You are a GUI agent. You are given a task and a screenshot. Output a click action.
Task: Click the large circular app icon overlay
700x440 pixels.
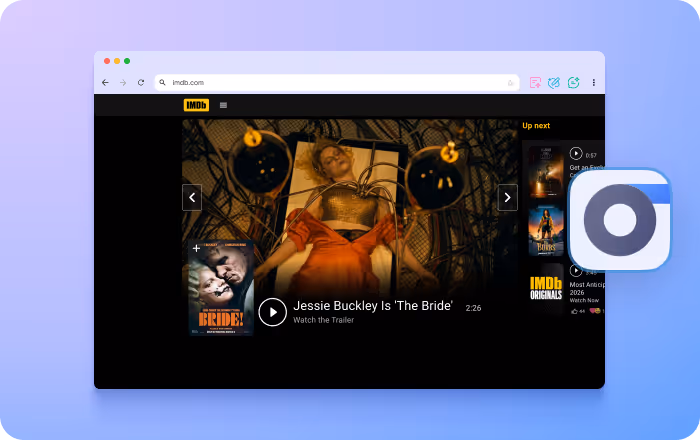(x=620, y=220)
